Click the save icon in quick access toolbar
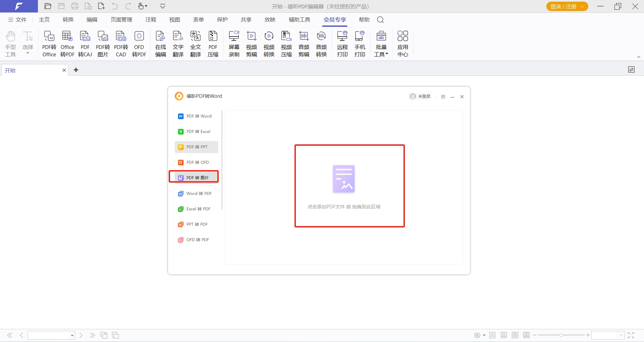This screenshot has height=342, width=644. click(61, 6)
